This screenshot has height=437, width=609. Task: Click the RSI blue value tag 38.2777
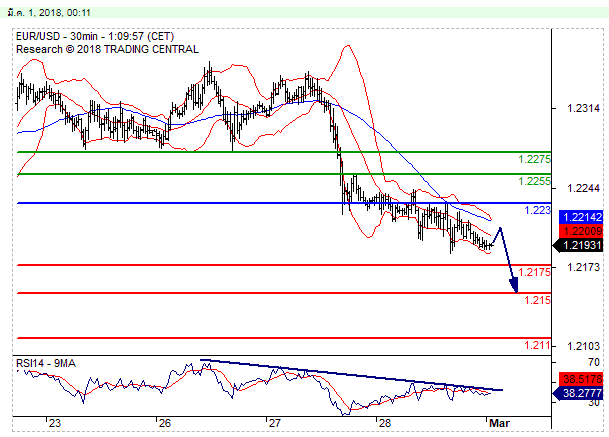coord(579,393)
